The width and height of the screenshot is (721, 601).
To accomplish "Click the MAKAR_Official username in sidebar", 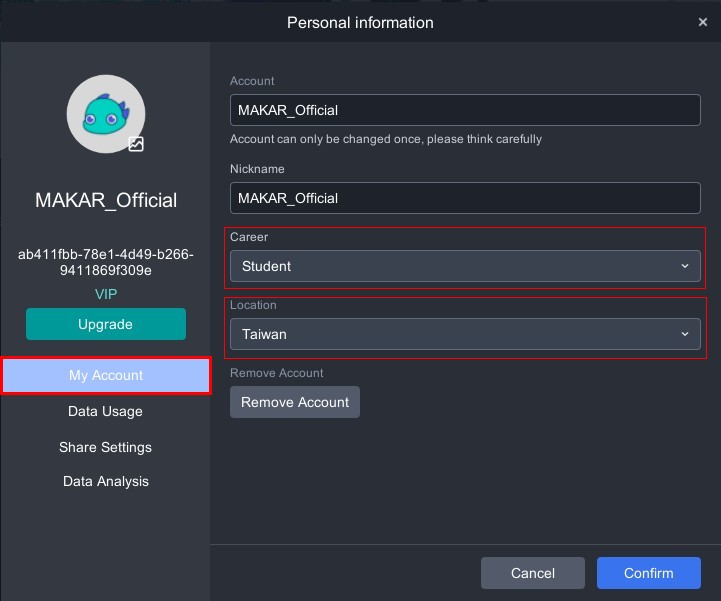I will click(105, 200).
